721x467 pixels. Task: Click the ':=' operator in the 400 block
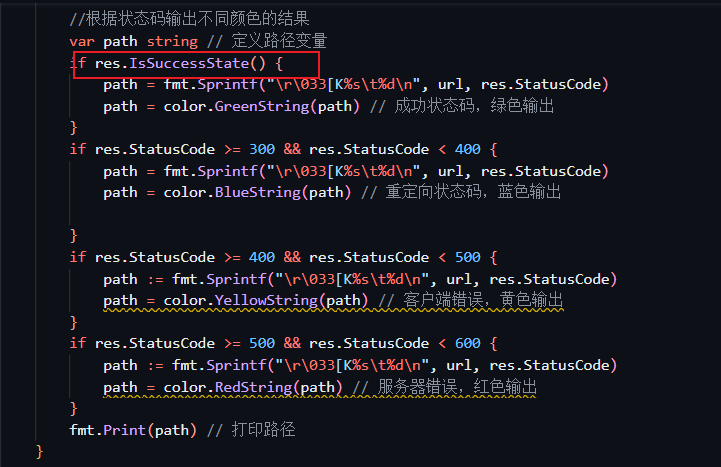click(x=155, y=279)
